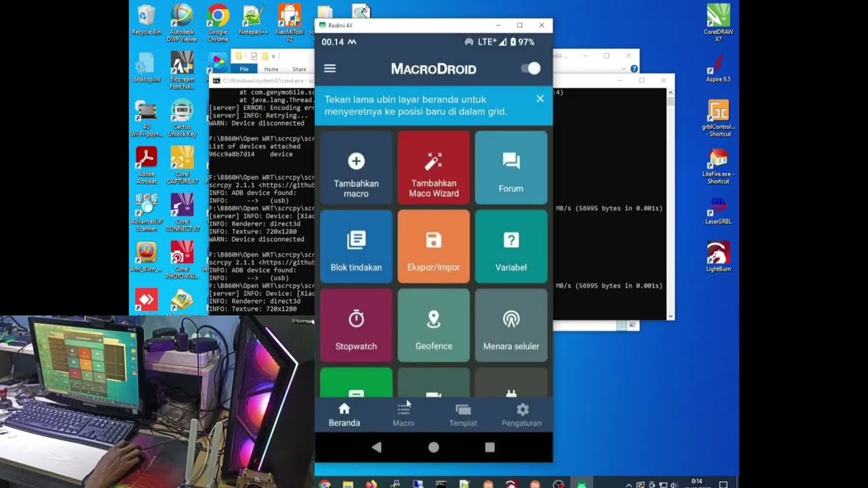
Task: Switch to the Beranda tab
Action: 344,415
